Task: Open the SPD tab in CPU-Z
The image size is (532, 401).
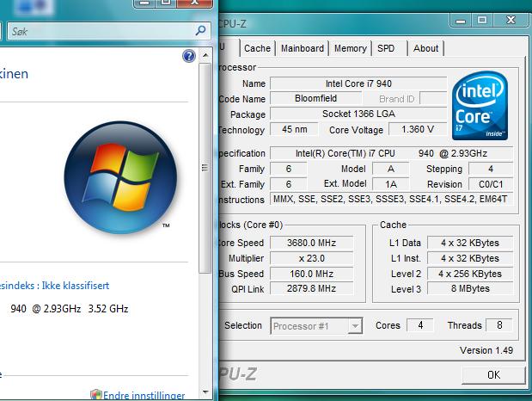Action: tap(386, 48)
